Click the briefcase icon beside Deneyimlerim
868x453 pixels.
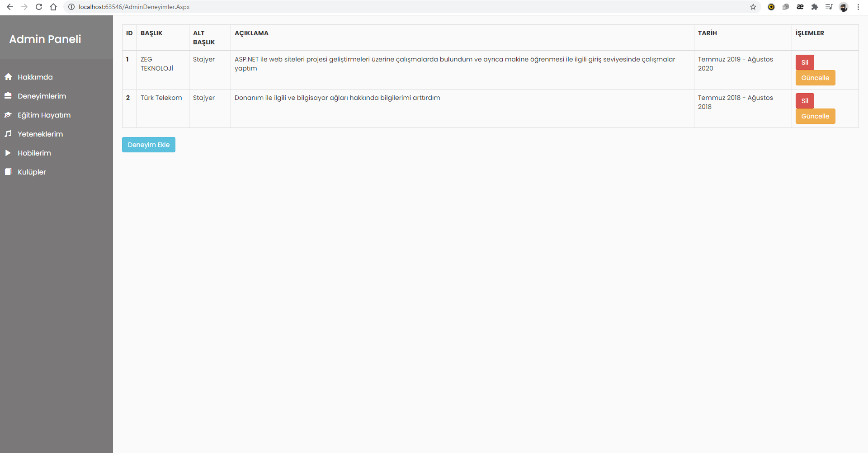tap(8, 96)
